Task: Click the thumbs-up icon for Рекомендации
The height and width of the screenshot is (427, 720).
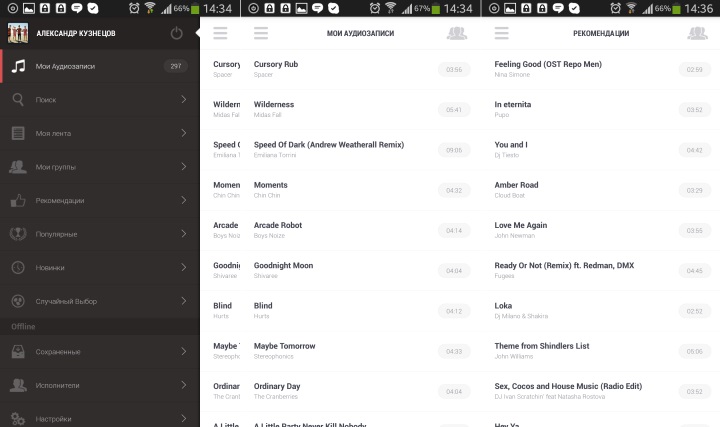Action: point(18,200)
